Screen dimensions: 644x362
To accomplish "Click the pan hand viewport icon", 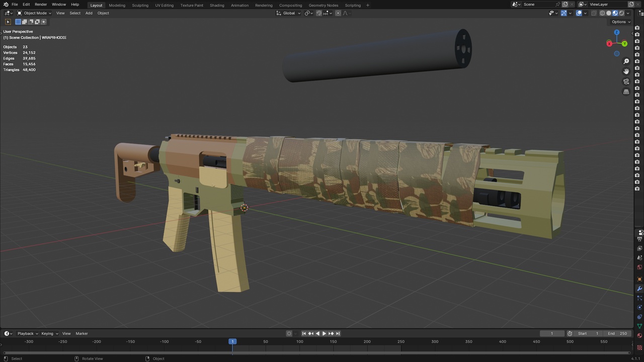I will [x=626, y=71].
